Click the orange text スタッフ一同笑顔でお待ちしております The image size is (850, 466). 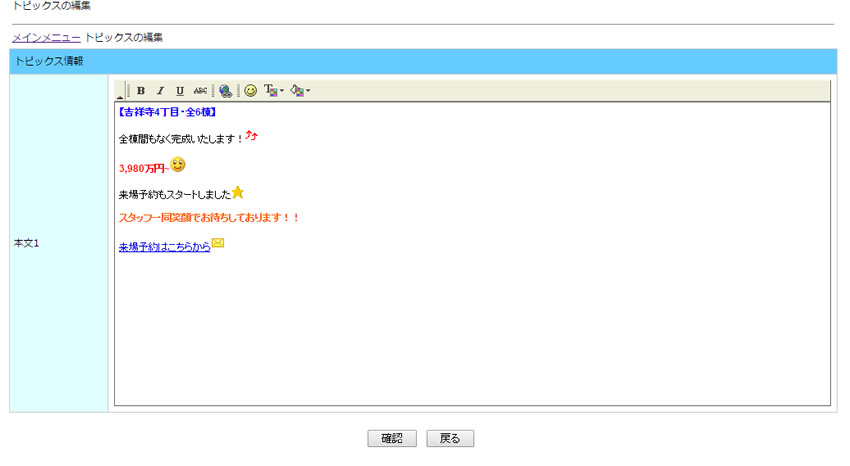[209, 218]
